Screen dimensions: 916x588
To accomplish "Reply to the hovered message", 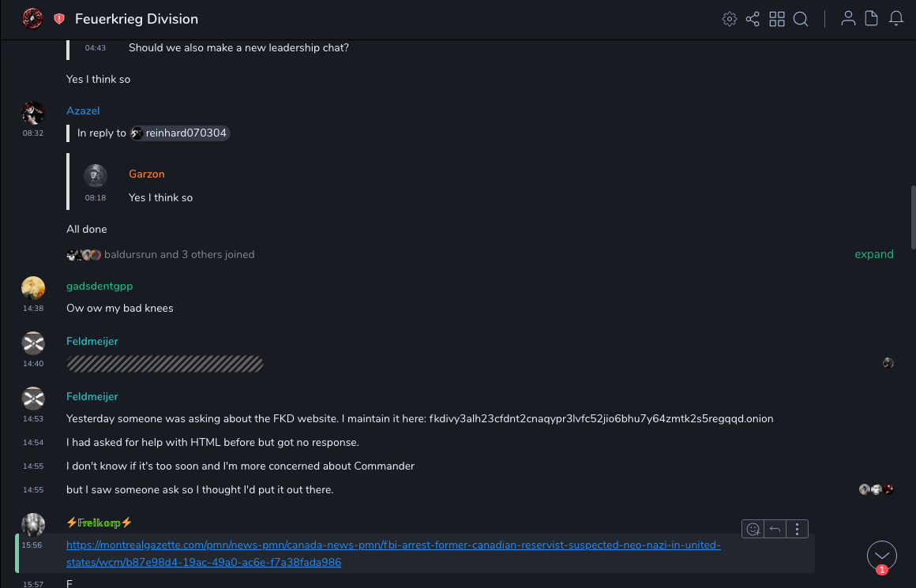I will pyautogui.click(x=775, y=529).
